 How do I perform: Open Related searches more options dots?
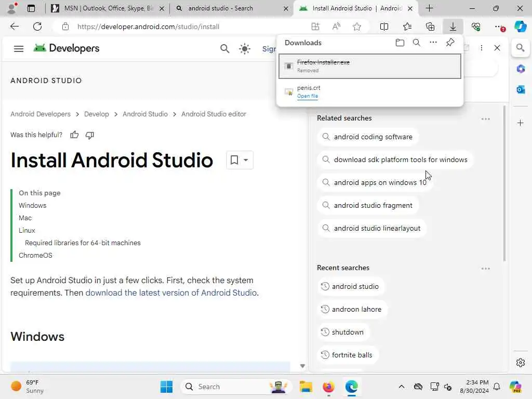[x=486, y=119]
